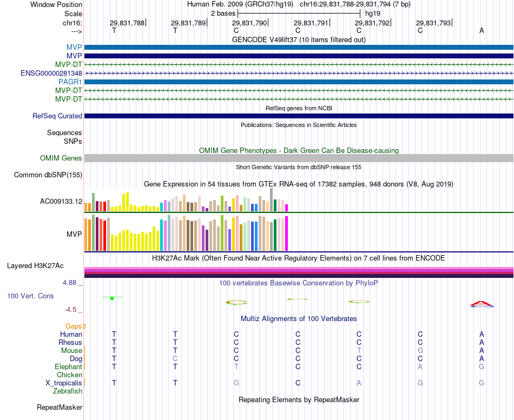Click 100 vertebrates Basewise Conservation by PhyloP title
514x420 pixels.
(x=299, y=283)
